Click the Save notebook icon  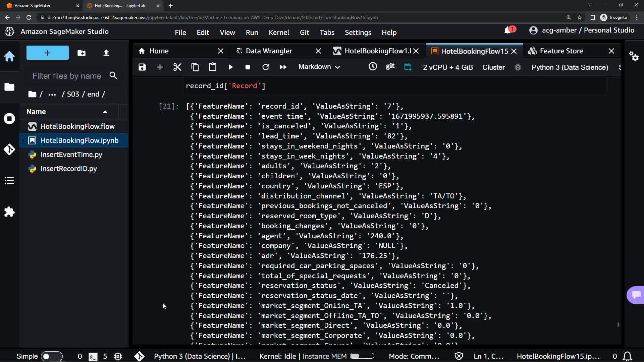(142, 67)
